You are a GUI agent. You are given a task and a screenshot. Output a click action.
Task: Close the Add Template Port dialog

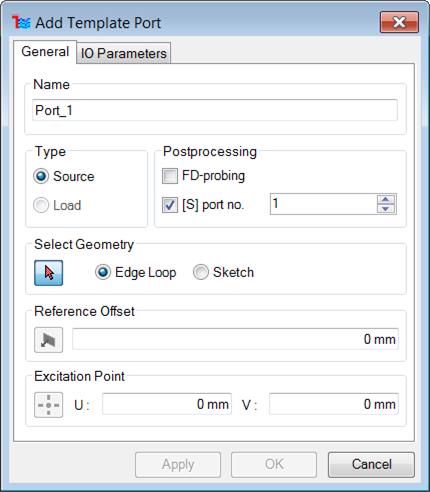399,22
